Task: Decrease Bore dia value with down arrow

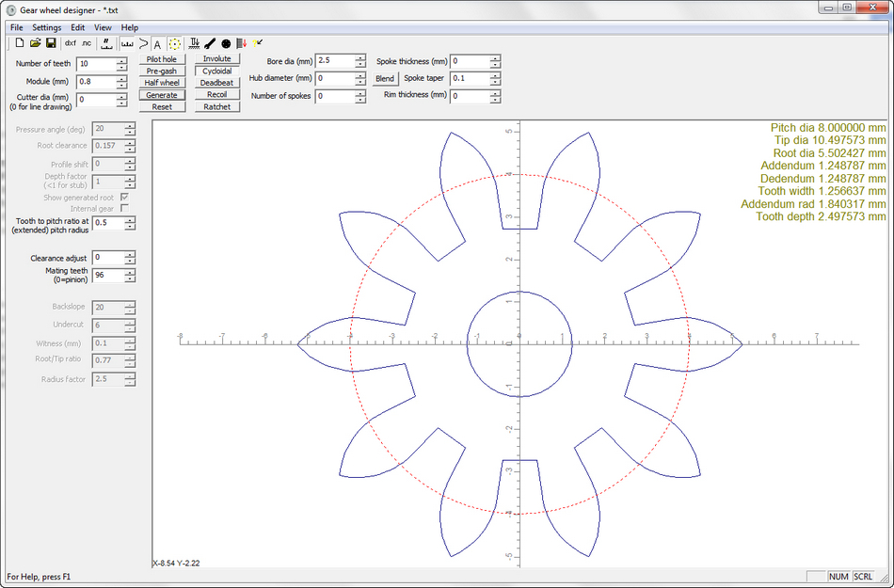Action: (360, 64)
